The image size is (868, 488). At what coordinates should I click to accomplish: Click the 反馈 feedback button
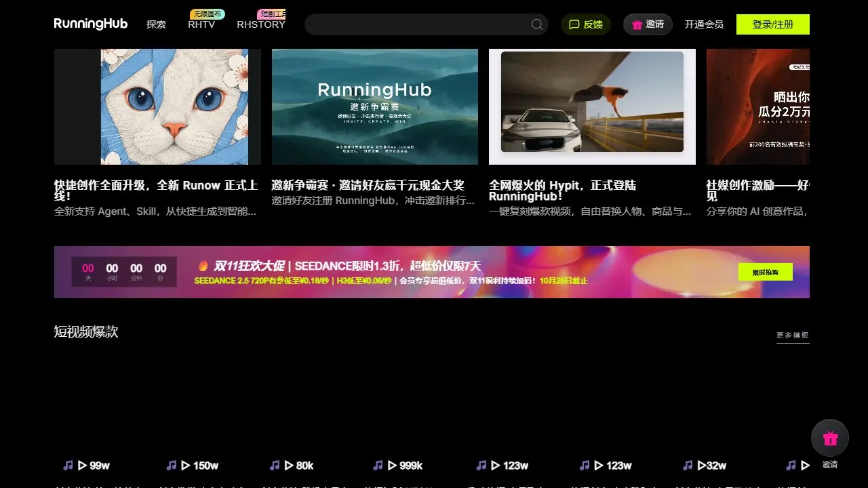(586, 24)
